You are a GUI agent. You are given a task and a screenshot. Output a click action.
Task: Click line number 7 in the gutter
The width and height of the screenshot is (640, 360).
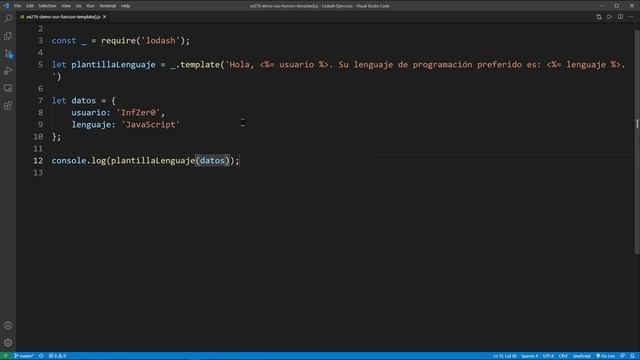tap(40, 100)
